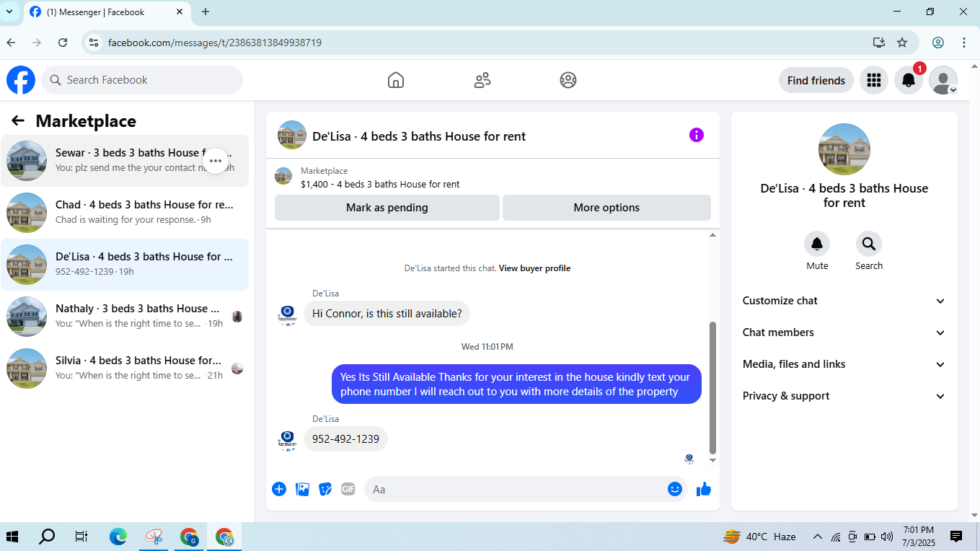
Task: Launch Microsoft Edge from taskbar
Action: click(118, 537)
